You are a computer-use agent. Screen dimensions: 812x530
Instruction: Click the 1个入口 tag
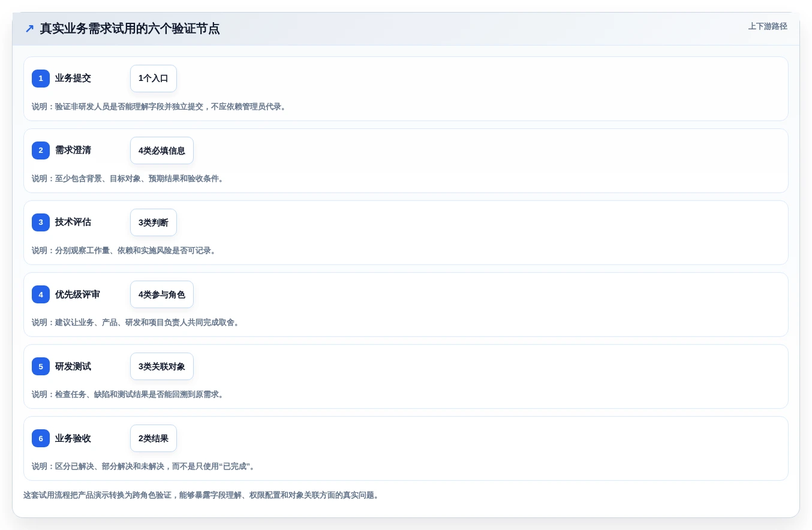pos(154,79)
